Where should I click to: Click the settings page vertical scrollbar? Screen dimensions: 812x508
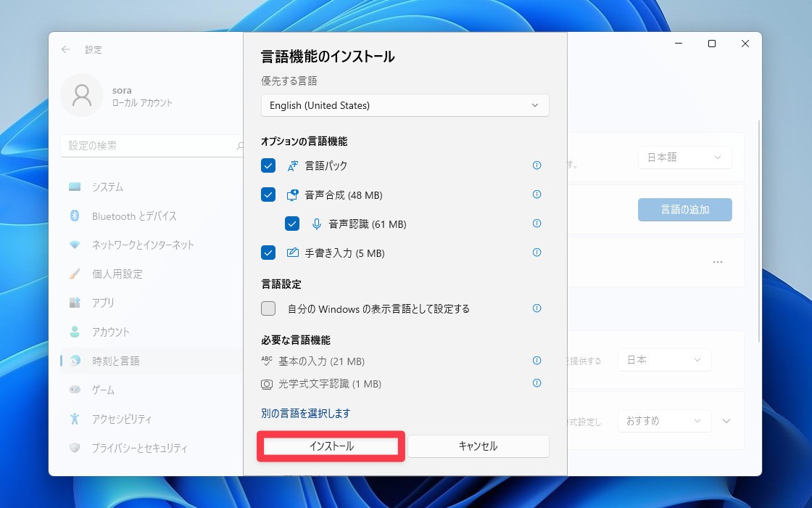tap(758, 231)
